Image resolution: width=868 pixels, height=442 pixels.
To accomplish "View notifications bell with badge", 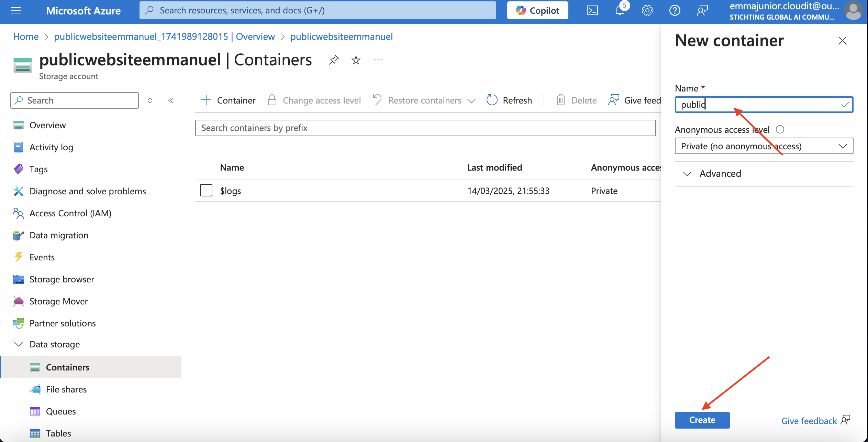I will coord(620,10).
